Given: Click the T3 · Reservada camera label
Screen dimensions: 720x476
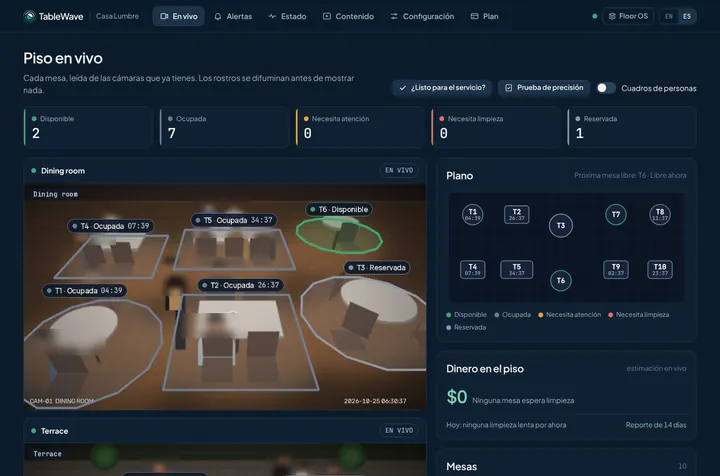Looking at the screenshot, I should tap(377, 268).
